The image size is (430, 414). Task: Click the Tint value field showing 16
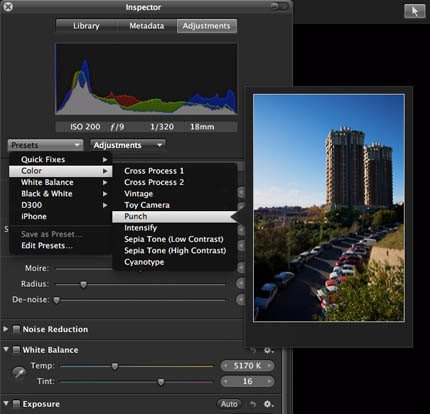pyautogui.click(x=247, y=381)
